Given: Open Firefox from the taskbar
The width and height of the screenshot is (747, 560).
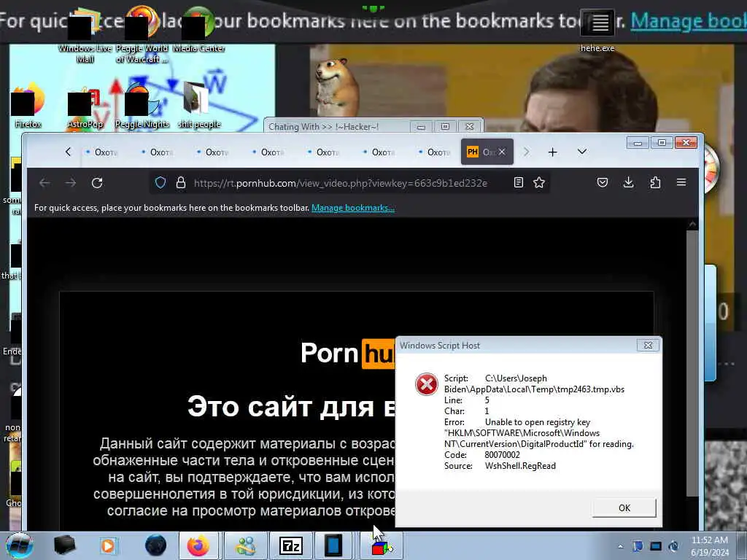Looking at the screenshot, I should tap(198, 545).
